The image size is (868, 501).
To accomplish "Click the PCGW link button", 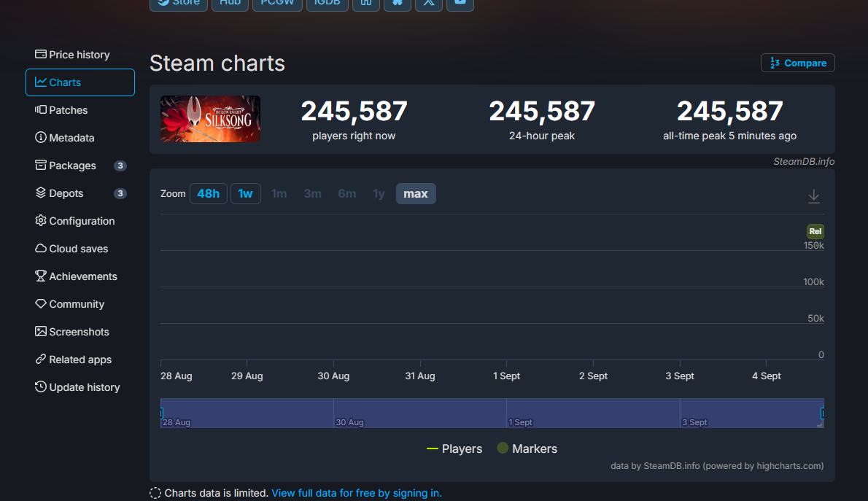I will (x=277, y=4).
